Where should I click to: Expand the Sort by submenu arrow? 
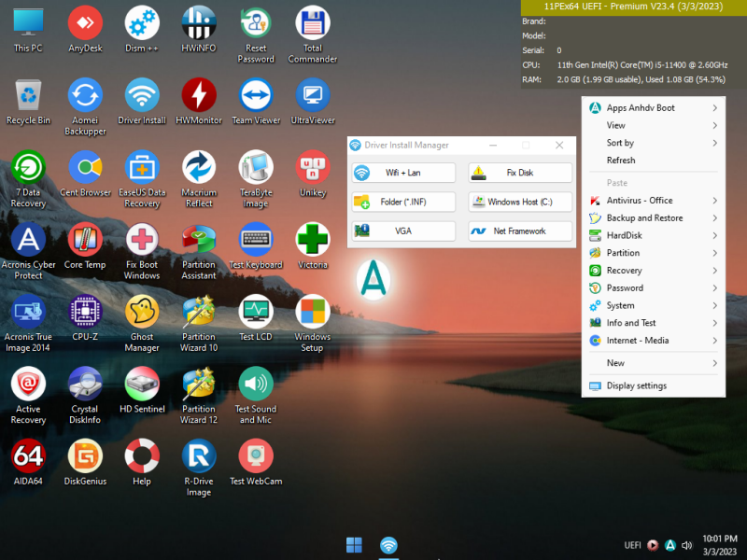click(x=714, y=143)
